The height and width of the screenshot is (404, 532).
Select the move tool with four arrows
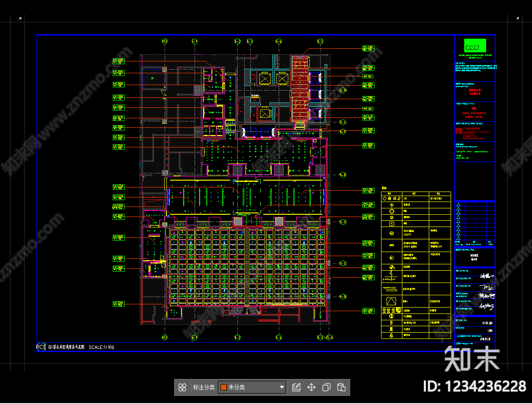click(311, 387)
